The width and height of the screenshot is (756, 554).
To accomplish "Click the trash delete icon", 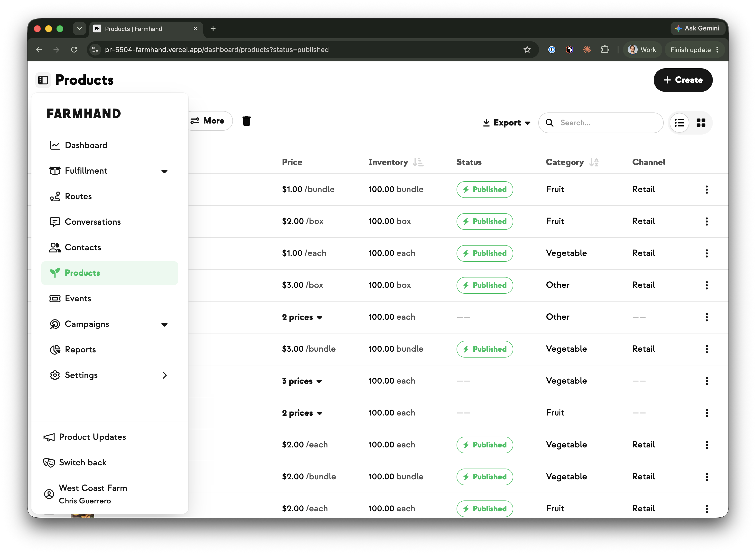I will click(x=246, y=121).
